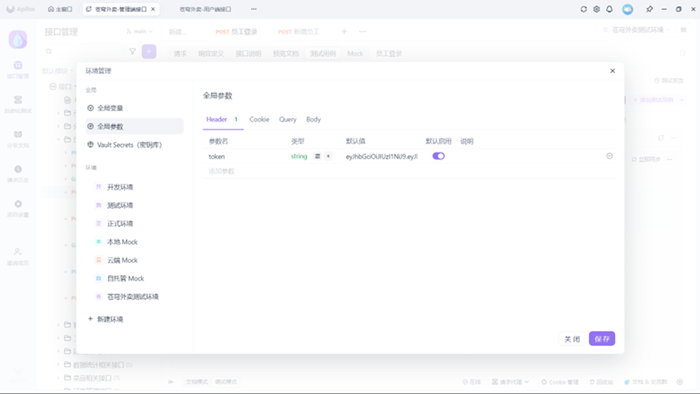Click the filter funnel icon
700x394 pixels.
133,51
